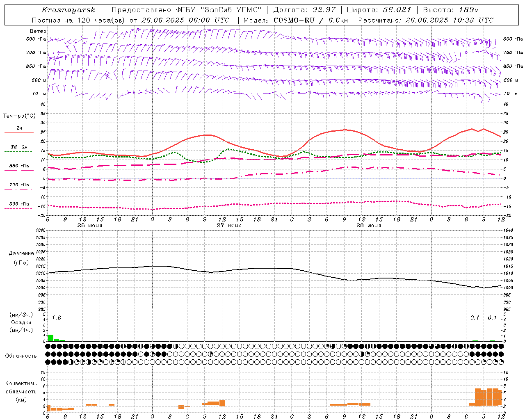This screenshot has width=525, height=420.
Task: Click the left-side '500 м' wind level label
Action: pos(39,80)
